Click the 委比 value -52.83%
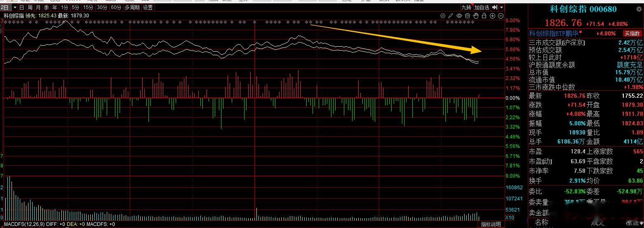Viewport: 644px width, 228px height. click(575, 191)
